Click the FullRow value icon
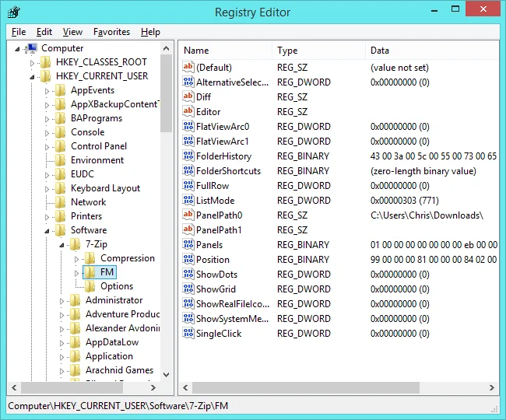This screenshot has width=506, height=420. click(x=188, y=186)
